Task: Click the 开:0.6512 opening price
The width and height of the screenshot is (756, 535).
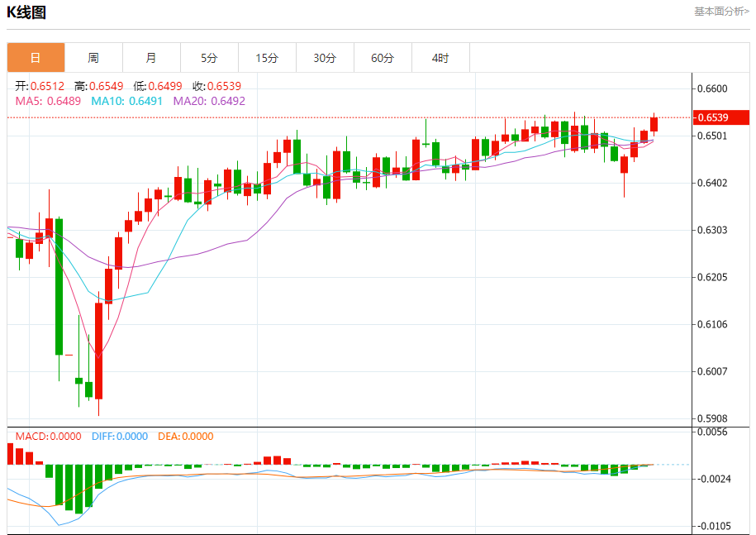Action: (x=40, y=86)
